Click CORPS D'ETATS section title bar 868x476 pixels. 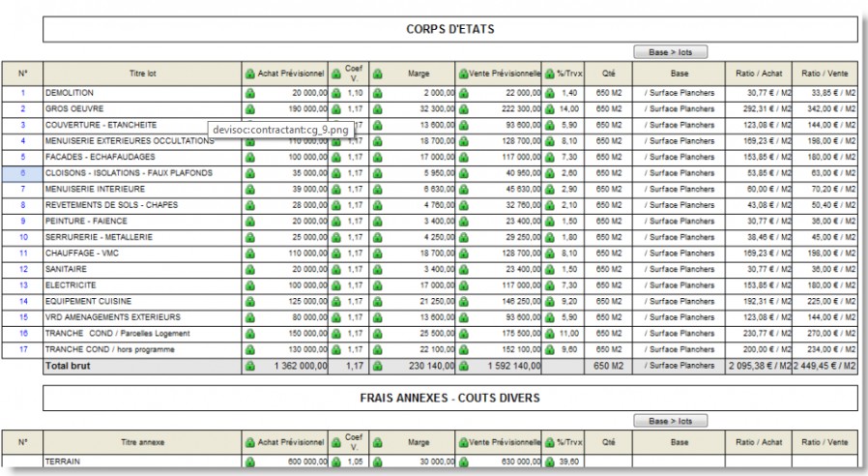pyautogui.click(x=450, y=29)
